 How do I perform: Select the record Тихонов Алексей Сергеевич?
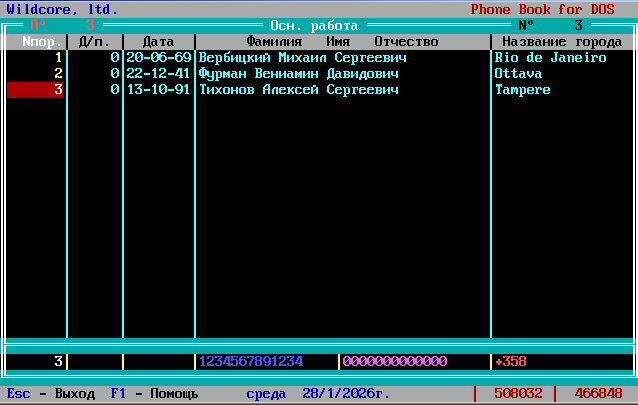pos(298,90)
